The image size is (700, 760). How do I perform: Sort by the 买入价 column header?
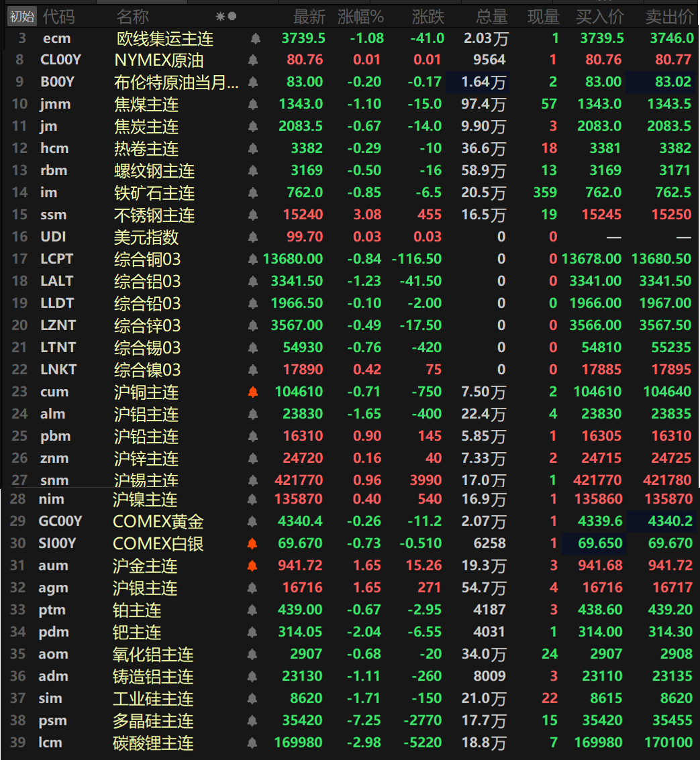click(599, 17)
